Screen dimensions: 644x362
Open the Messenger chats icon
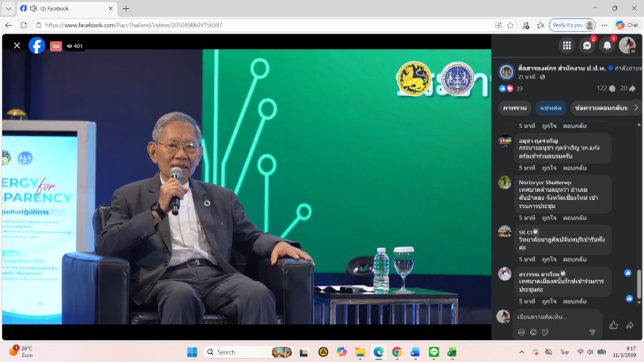tap(587, 45)
